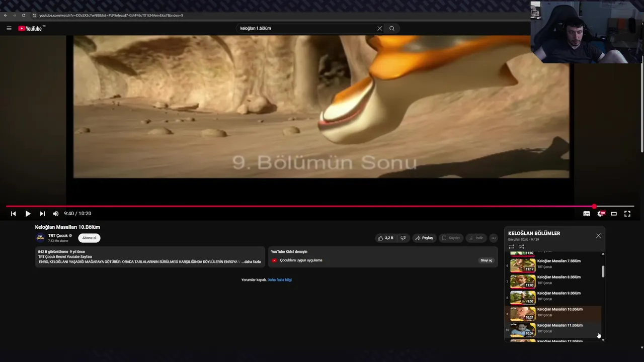Subscribe with the 'Abone ol' button

tap(89, 238)
